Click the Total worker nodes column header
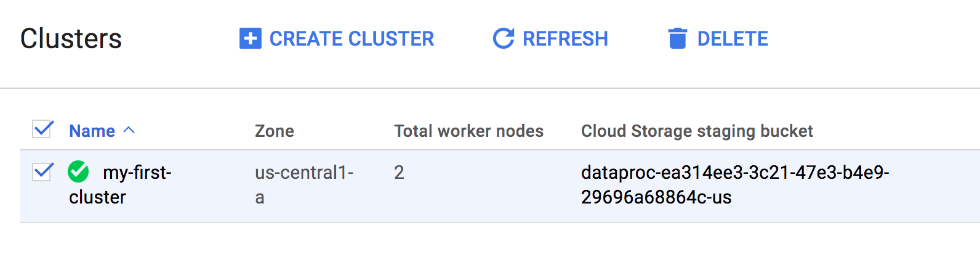This screenshot has height=259, width=980. click(x=468, y=131)
